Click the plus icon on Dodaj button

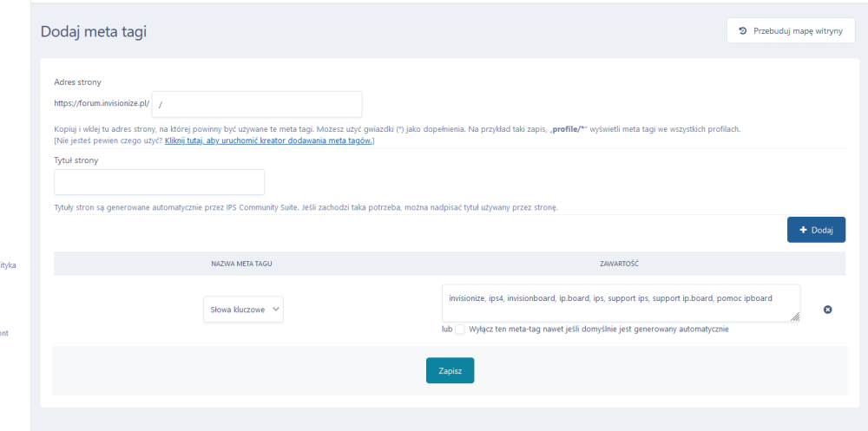(803, 230)
